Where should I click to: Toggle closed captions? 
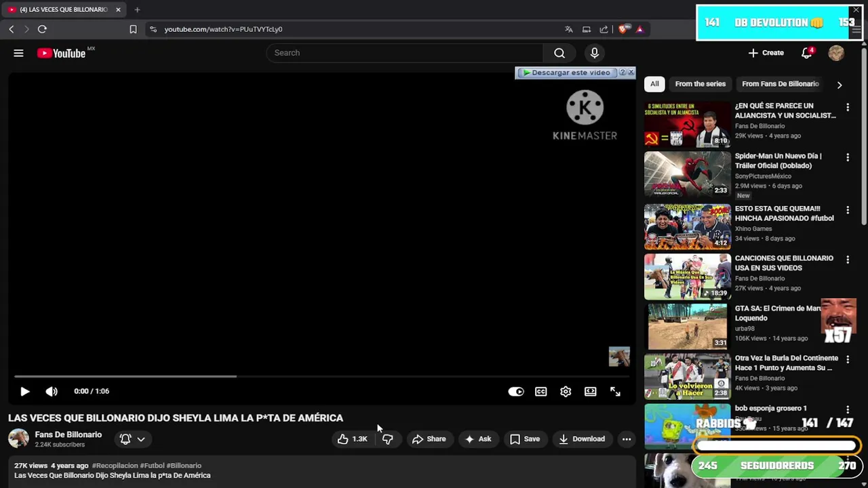click(x=541, y=391)
